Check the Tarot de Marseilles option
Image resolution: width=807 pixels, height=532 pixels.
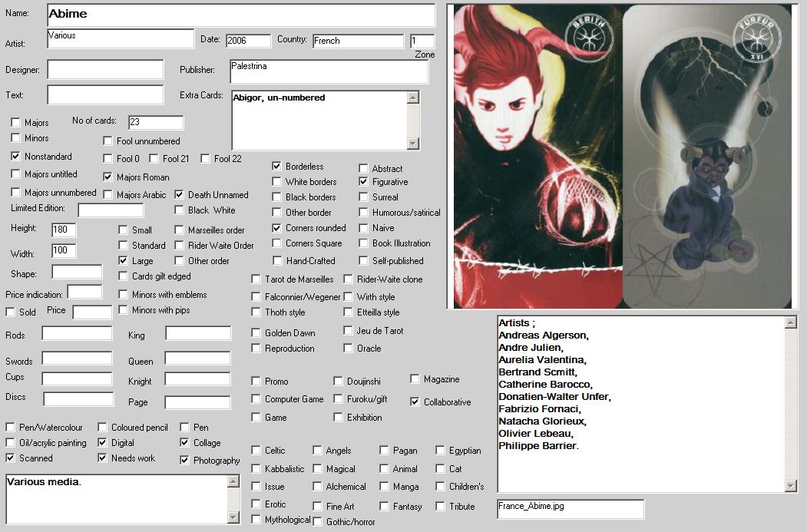[256, 279]
